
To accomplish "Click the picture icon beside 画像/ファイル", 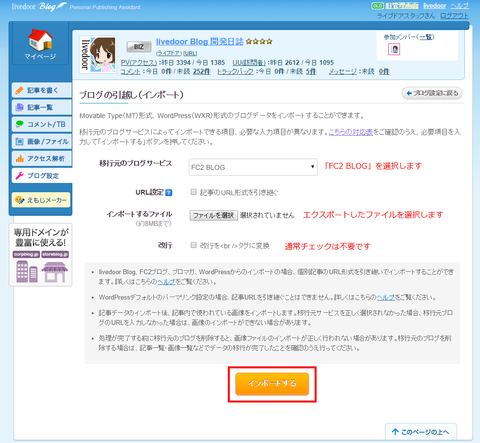I will tap(20, 141).
